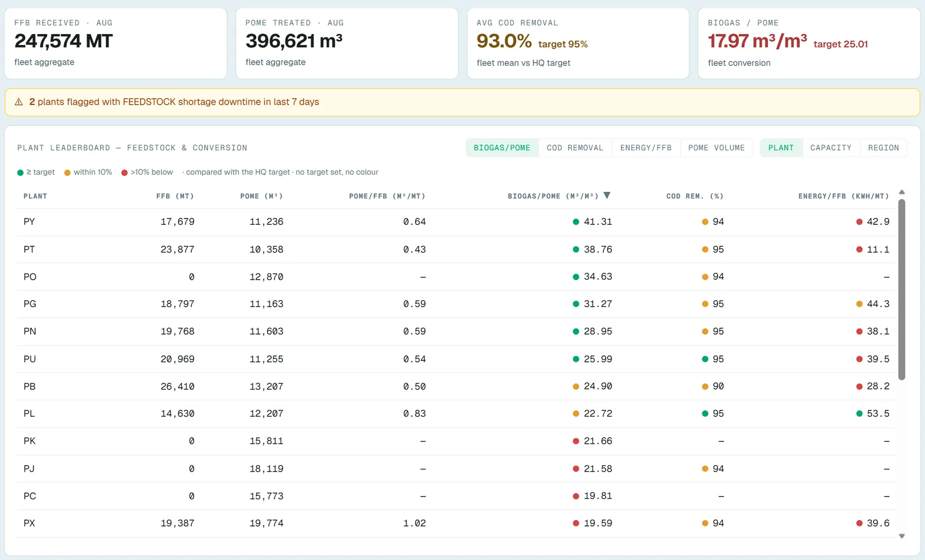925x560 pixels.
Task: Click the 26,410 FFB value in PB row
Action: (x=177, y=387)
